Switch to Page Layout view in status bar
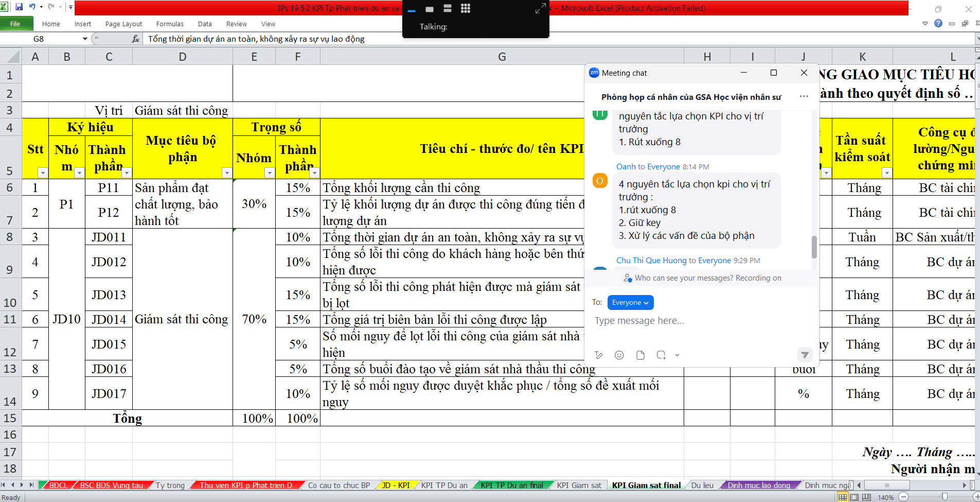The image size is (980, 502). pyautogui.click(x=854, y=497)
